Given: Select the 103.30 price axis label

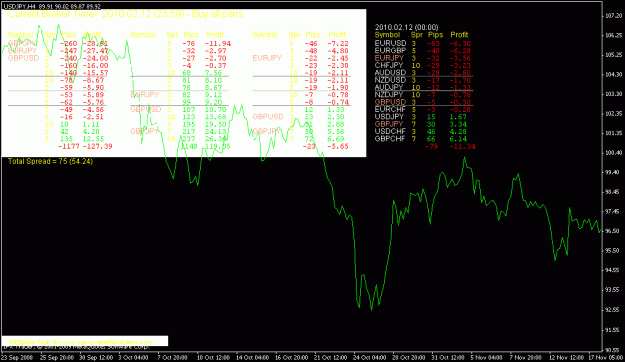Looking at the screenshot, I should click(614, 94).
